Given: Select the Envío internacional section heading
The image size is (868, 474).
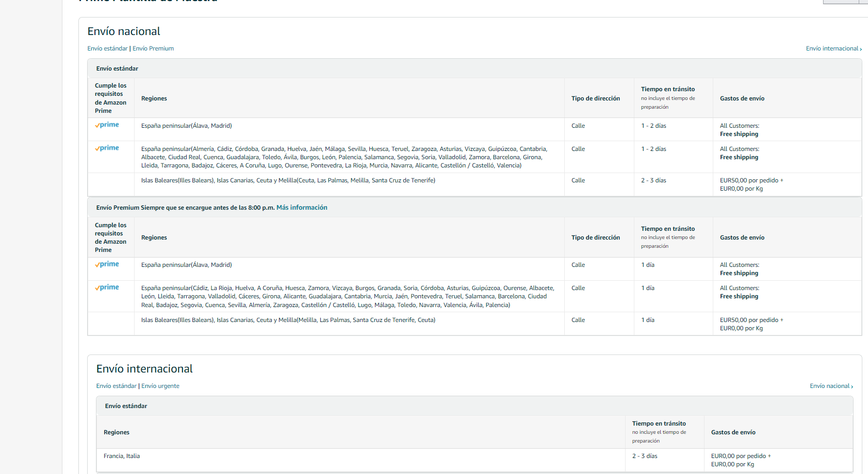Looking at the screenshot, I should coord(144,369).
